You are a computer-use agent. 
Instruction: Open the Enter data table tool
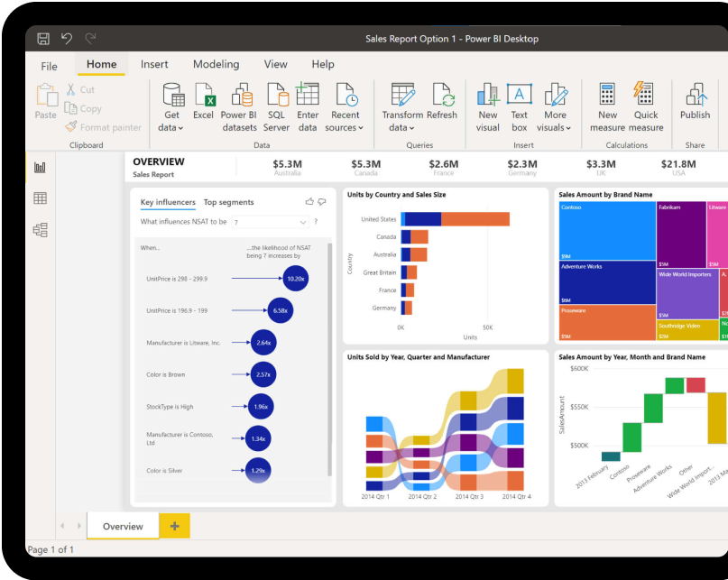tap(308, 107)
